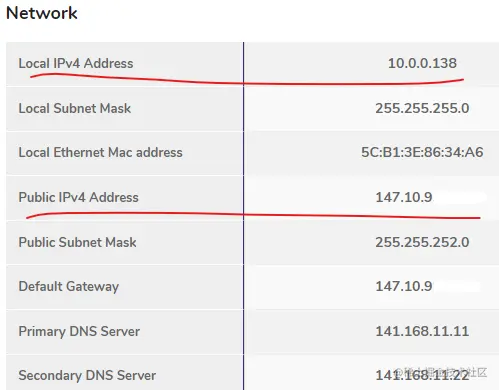Click the Network heading
Image resolution: width=499 pixels, height=390 pixels.
(x=42, y=13)
